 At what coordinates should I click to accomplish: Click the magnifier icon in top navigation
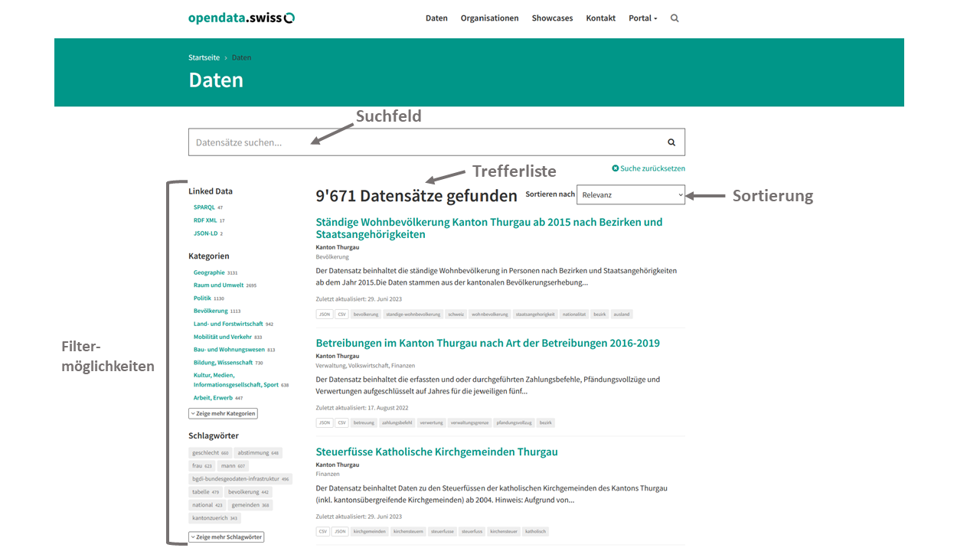pyautogui.click(x=675, y=18)
